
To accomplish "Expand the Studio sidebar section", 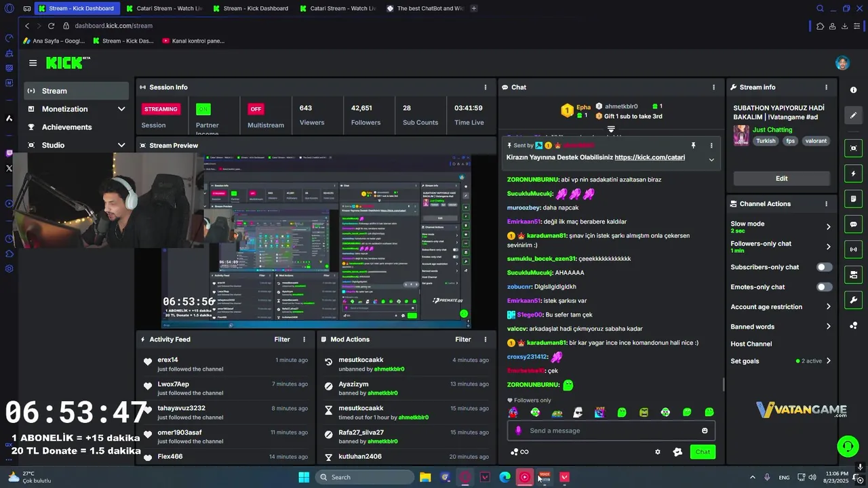I will tap(121, 145).
